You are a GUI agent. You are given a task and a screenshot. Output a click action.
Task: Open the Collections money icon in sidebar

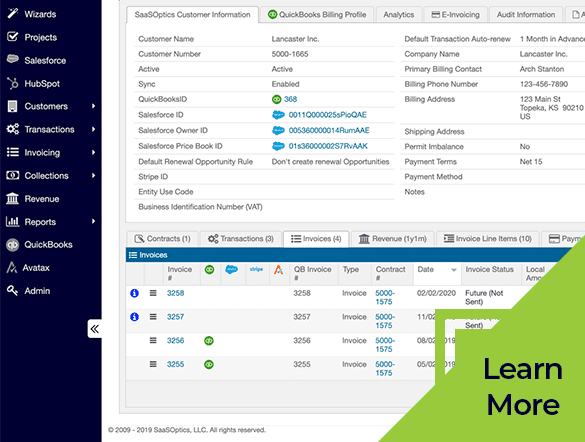[13, 175]
